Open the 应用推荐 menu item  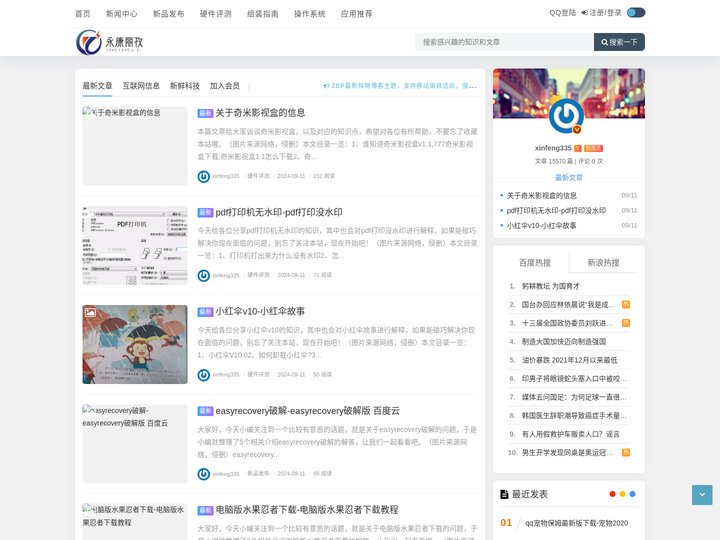tap(357, 14)
